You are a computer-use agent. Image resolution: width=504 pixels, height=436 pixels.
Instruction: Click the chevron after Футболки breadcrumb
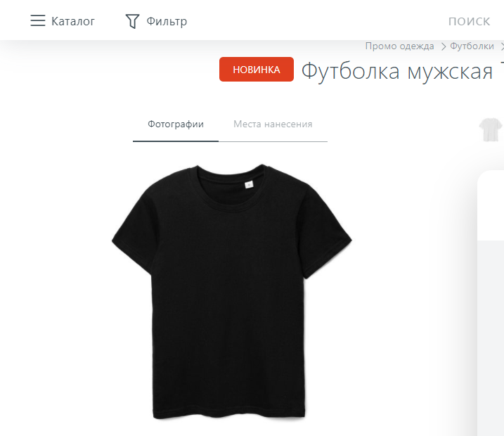(502, 46)
